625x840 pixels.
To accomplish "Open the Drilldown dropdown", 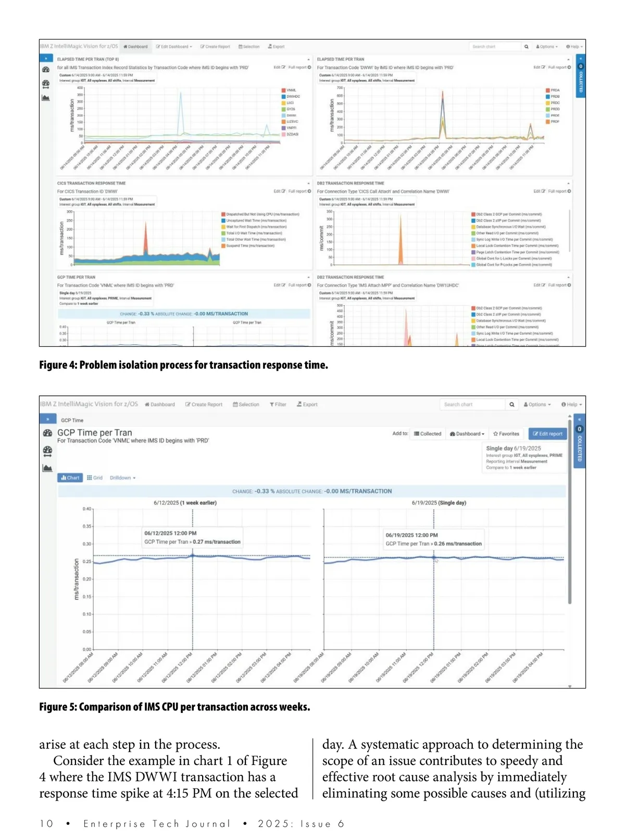I will [x=122, y=478].
